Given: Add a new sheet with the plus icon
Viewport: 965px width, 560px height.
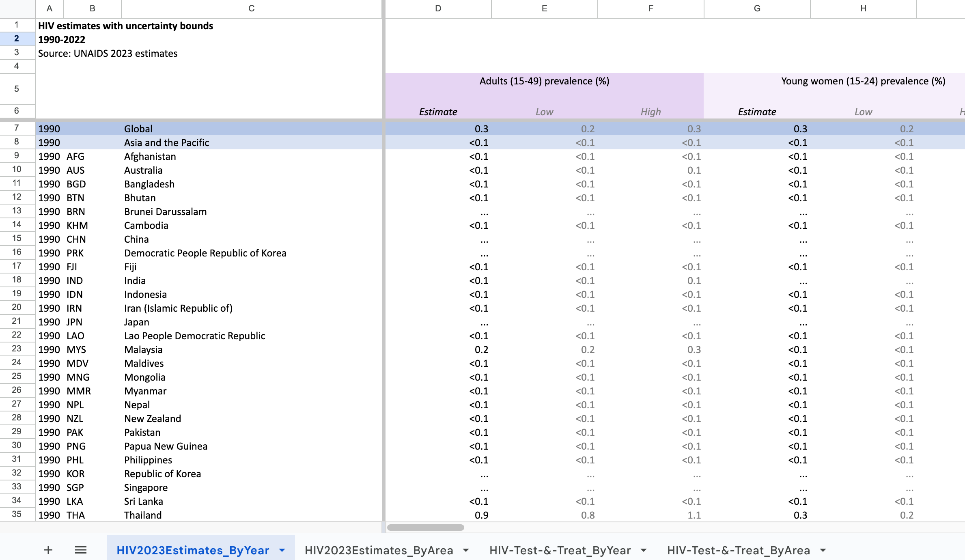Looking at the screenshot, I should pos(48,550).
